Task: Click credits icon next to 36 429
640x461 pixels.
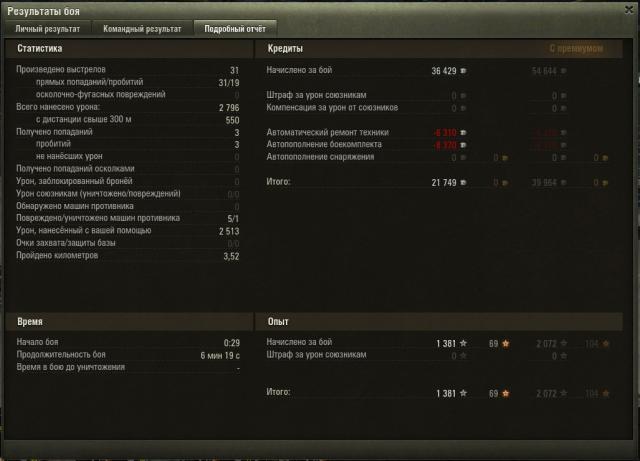Action: point(463,71)
